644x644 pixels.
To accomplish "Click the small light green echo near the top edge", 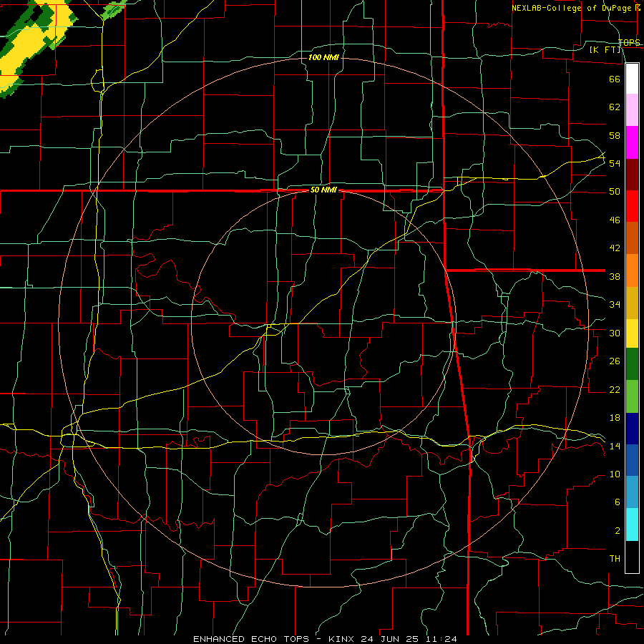I will point(113,10).
